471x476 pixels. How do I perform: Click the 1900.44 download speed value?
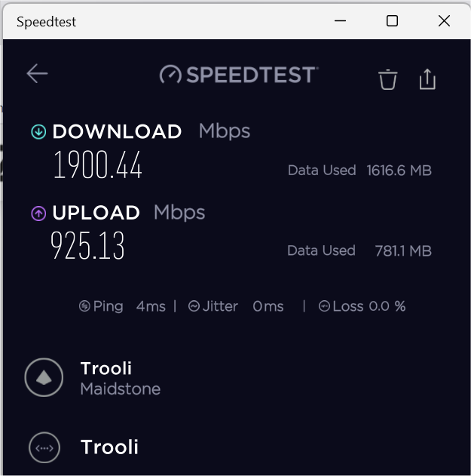tap(97, 164)
